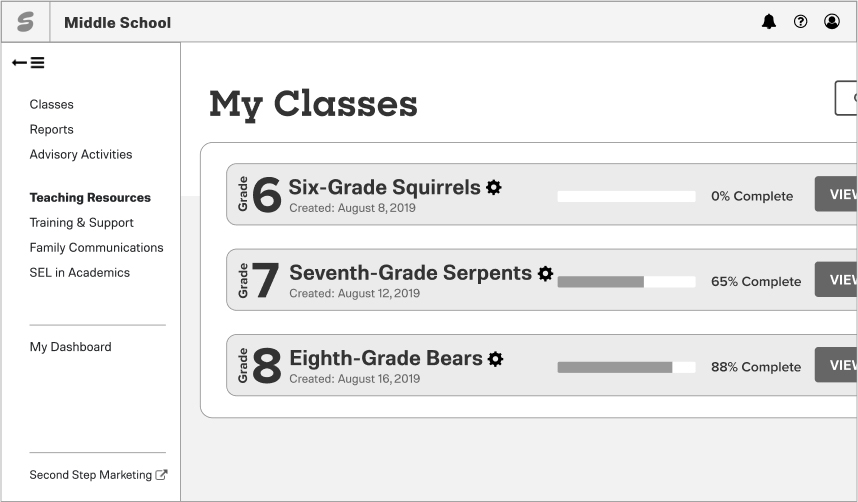Navigate to SEL in Academics

pos(80,272)
